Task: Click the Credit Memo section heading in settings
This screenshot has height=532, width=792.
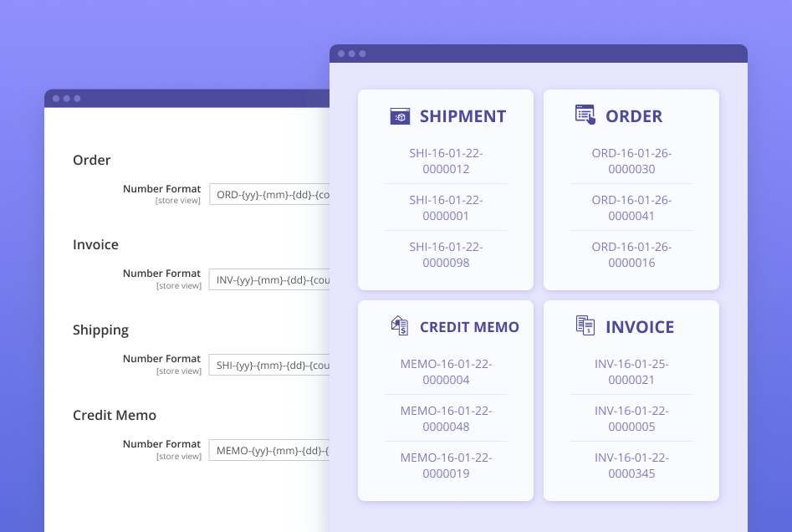Action: (x=114, y=415)
